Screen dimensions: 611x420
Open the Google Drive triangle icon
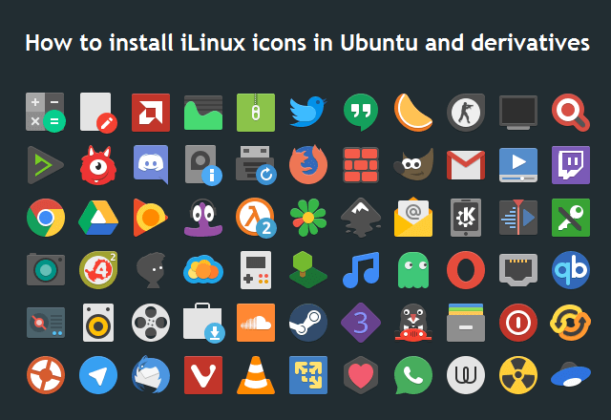[98, 217]
